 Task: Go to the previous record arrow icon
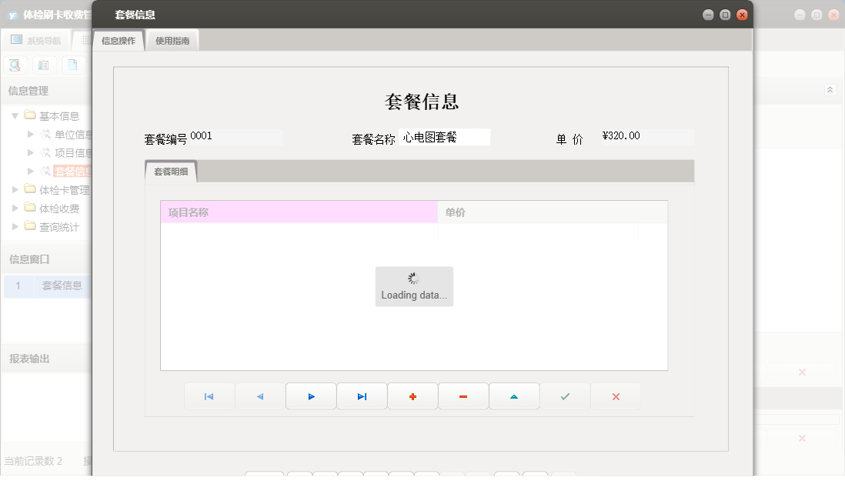260,396
